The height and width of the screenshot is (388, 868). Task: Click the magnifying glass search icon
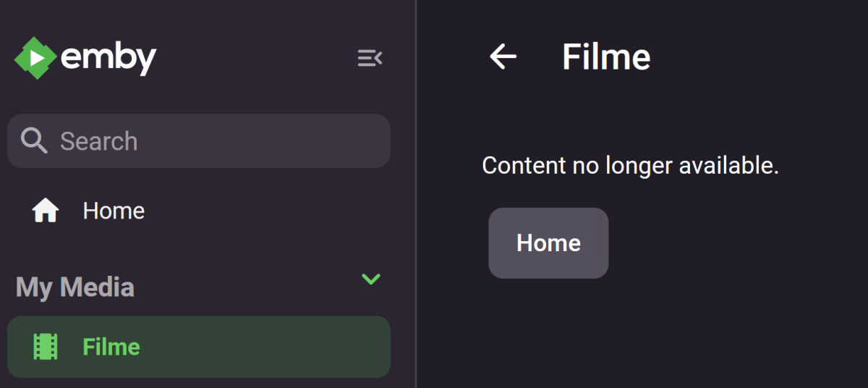(x=34, y=140)
